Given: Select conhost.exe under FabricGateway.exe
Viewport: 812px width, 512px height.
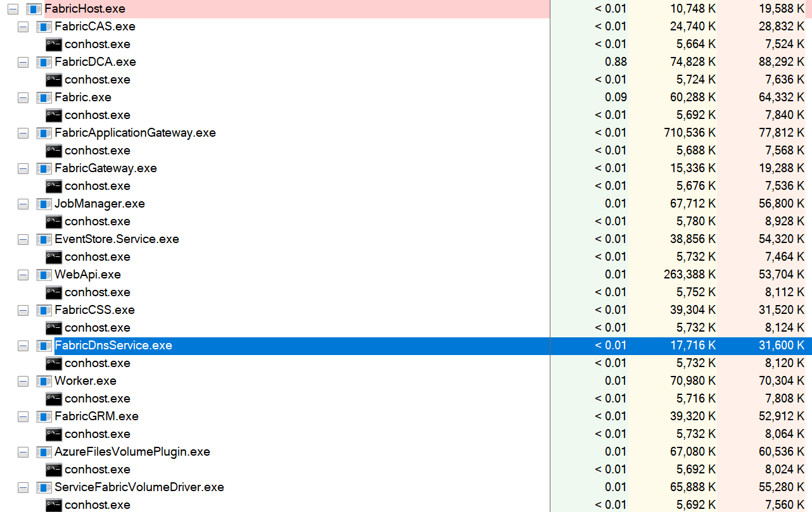Looking at the screenshot, I should [98, 186].
